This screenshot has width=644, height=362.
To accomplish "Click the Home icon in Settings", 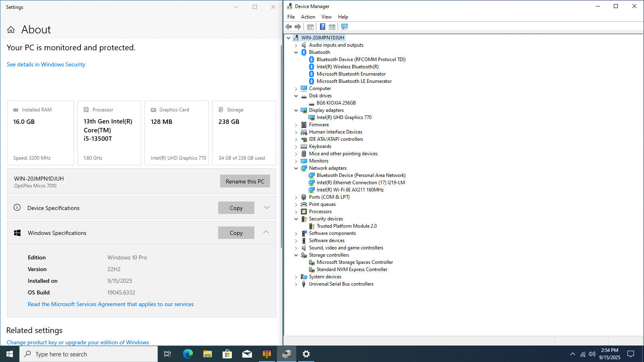I will (x=11, y=29).
